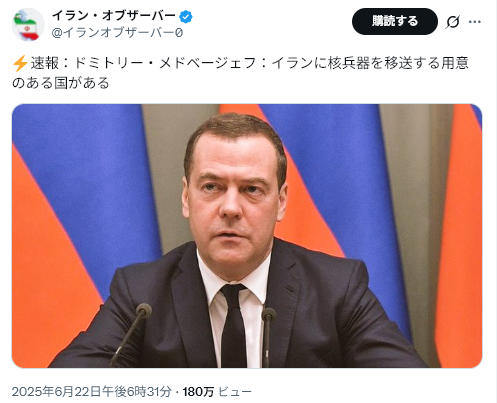Open the イラン・オブザーバー display name
The width and height of the screenshot is (497, 403).
[114, 16]
